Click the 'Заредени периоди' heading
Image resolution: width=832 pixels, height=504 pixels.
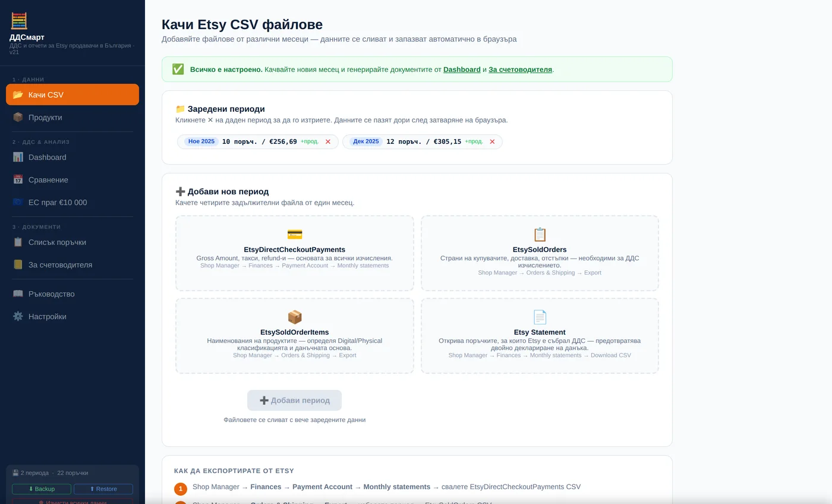pyautogui.click(x=220, y=109)
